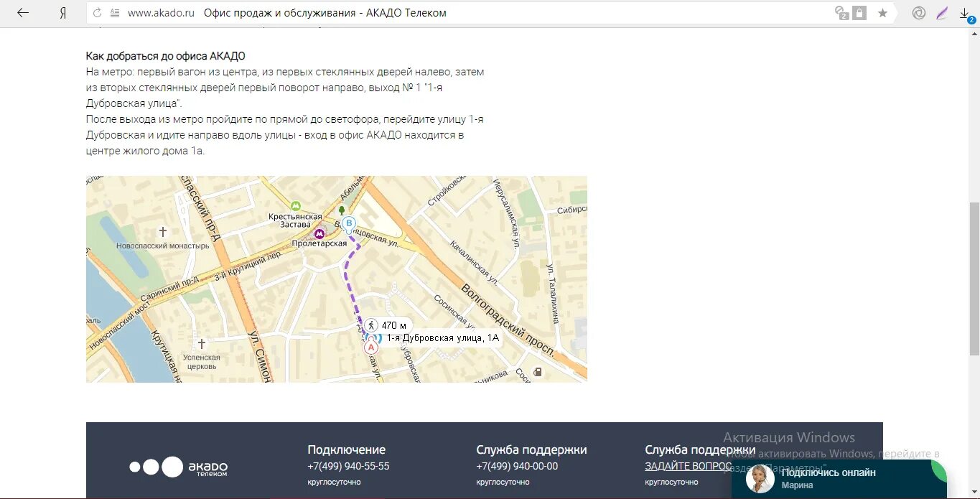The height and width of the screenshot is (499, 980).
Task: Open reader mode icon in the address bar
Action: 115,13
